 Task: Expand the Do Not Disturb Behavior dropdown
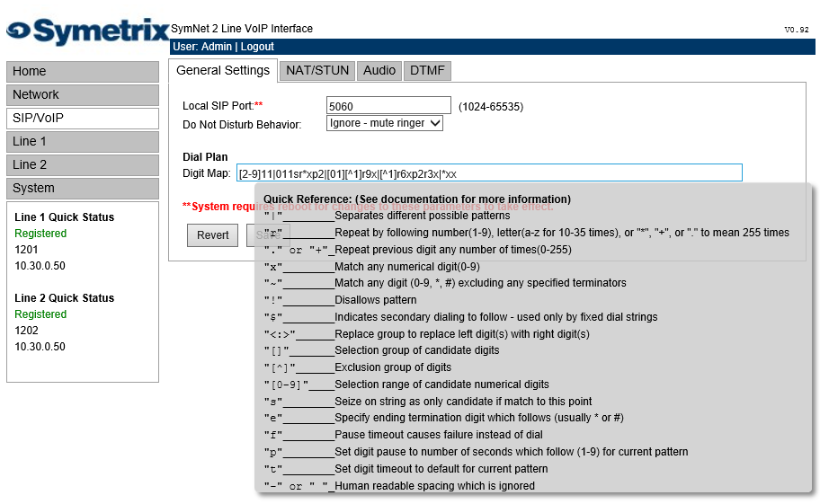pyautogui.click(x=385, y=123)
